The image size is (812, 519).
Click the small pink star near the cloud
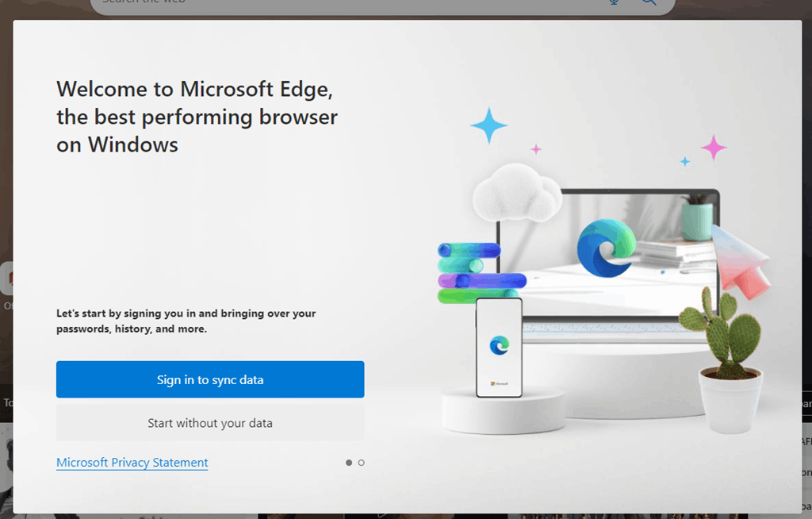pos(536,149)
